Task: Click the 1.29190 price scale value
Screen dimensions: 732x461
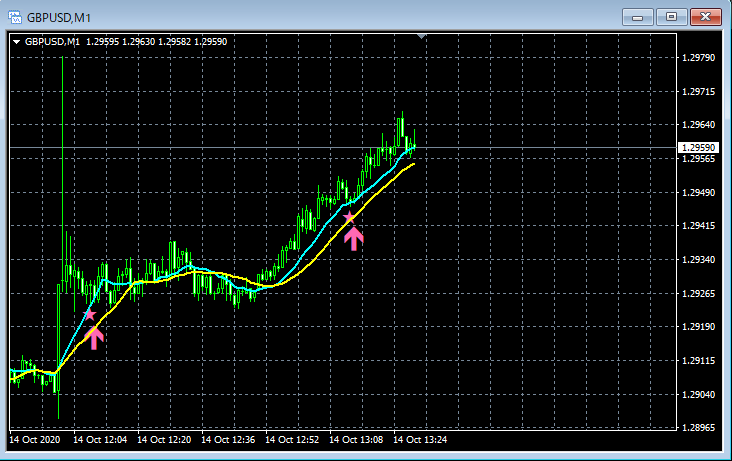Action: 698,327
